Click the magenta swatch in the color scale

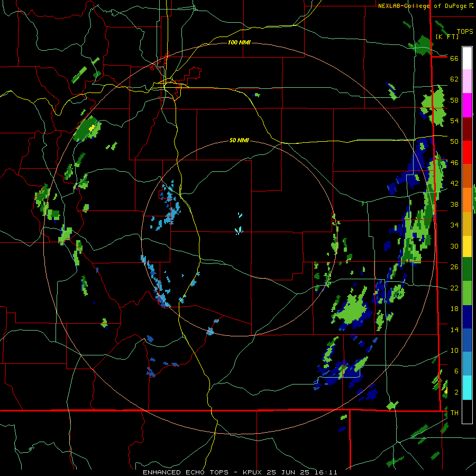click(467, 105)
